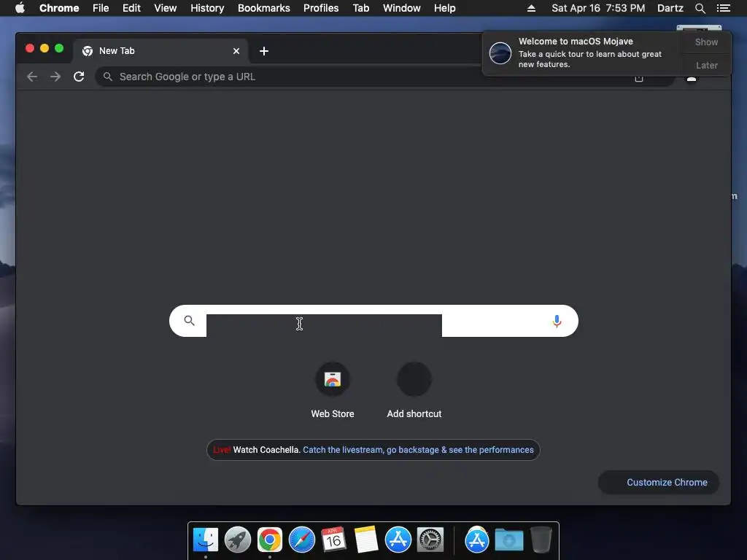Click the search icon inside the address bar
The image size is (747, 560).
pyautogui.click(x=108, y=77)
